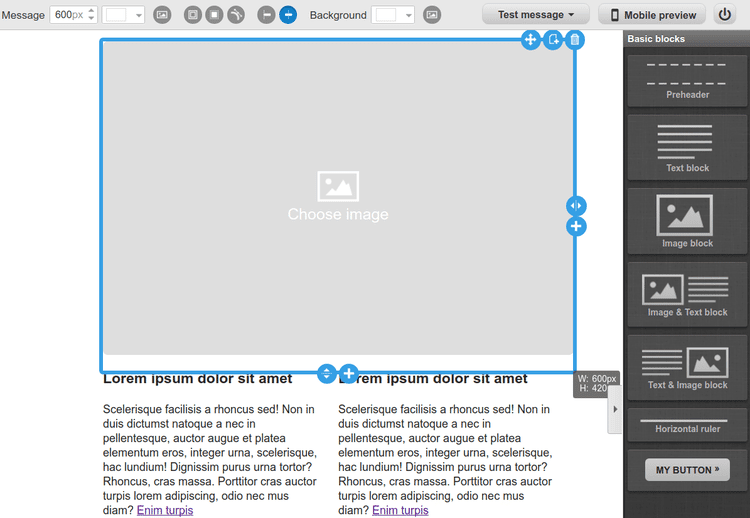
Task: Select the Image & Text block
Action: pyautogui.click(x=687, y=294)
